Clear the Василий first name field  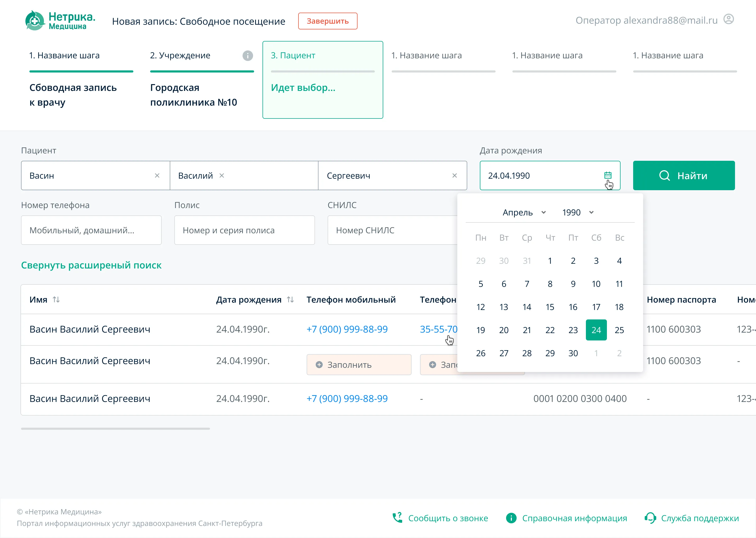pyautogui.click(x=222, y=175)
